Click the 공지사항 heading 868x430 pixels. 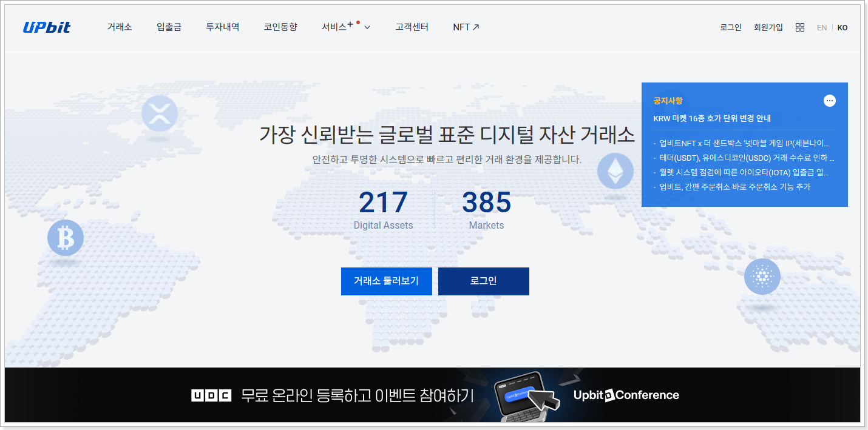(x=668, y=101)
